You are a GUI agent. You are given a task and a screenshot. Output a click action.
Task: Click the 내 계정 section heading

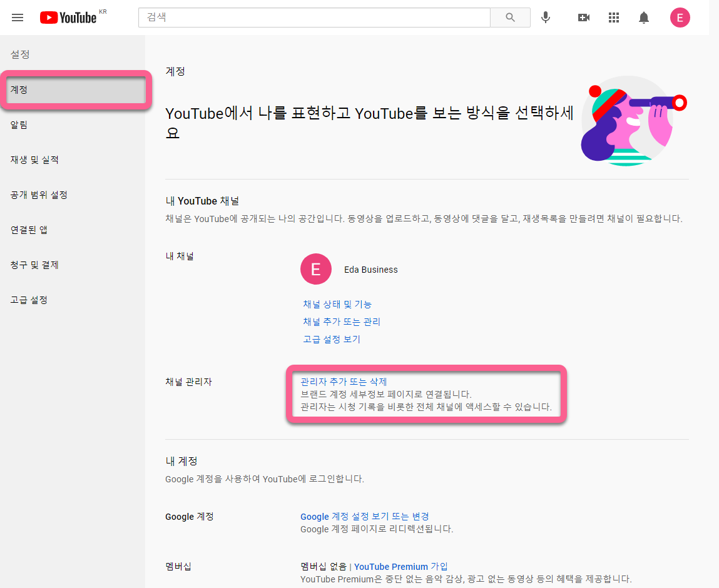click(181, 461)
